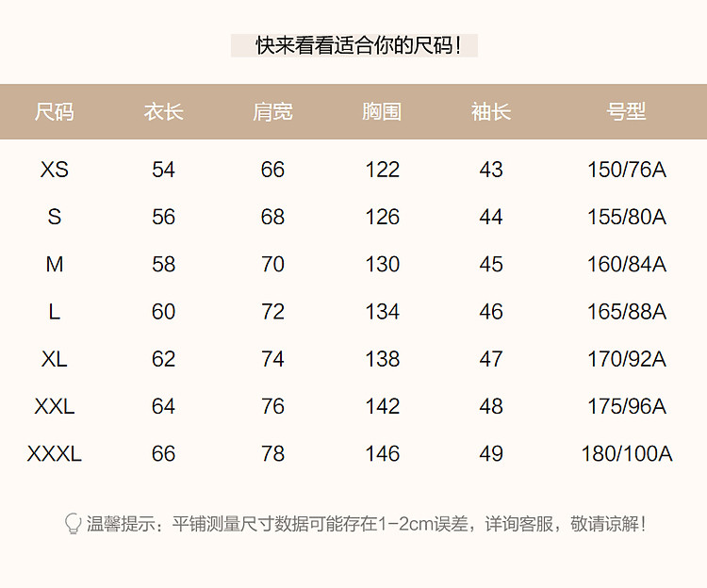
Task: Select the XXXL size row label
Action: 55,454
